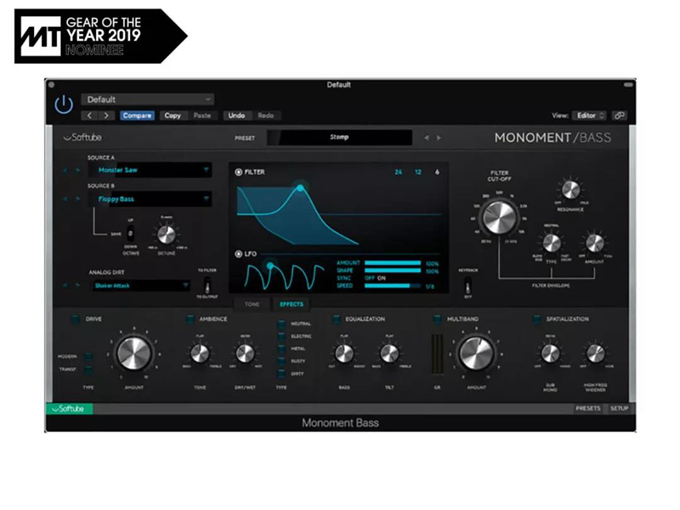Click the Equalization Bass knob

(344, 353)
